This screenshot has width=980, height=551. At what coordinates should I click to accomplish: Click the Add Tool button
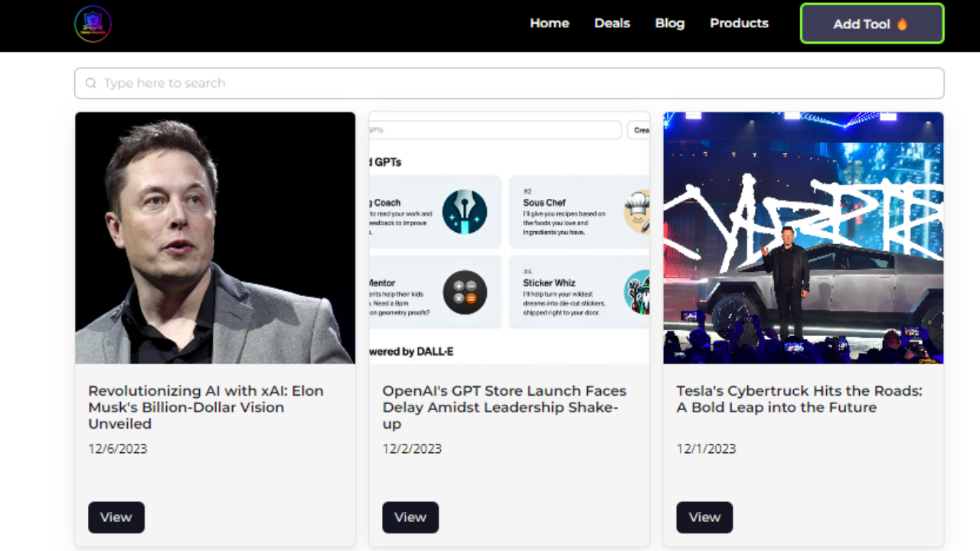pyautogui.click(x=872, y=24)
